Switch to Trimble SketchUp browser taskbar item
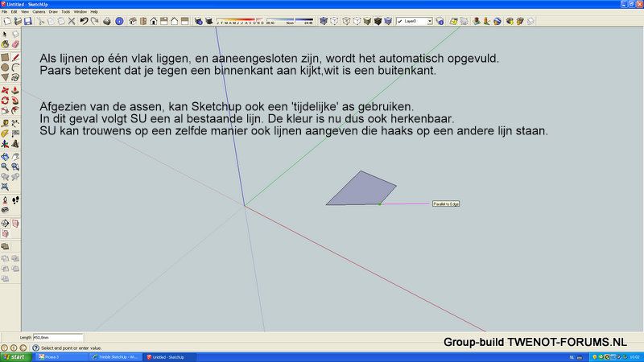Viewport: 644px width, 362px height. pyautogui.click(x=115, y=357)
